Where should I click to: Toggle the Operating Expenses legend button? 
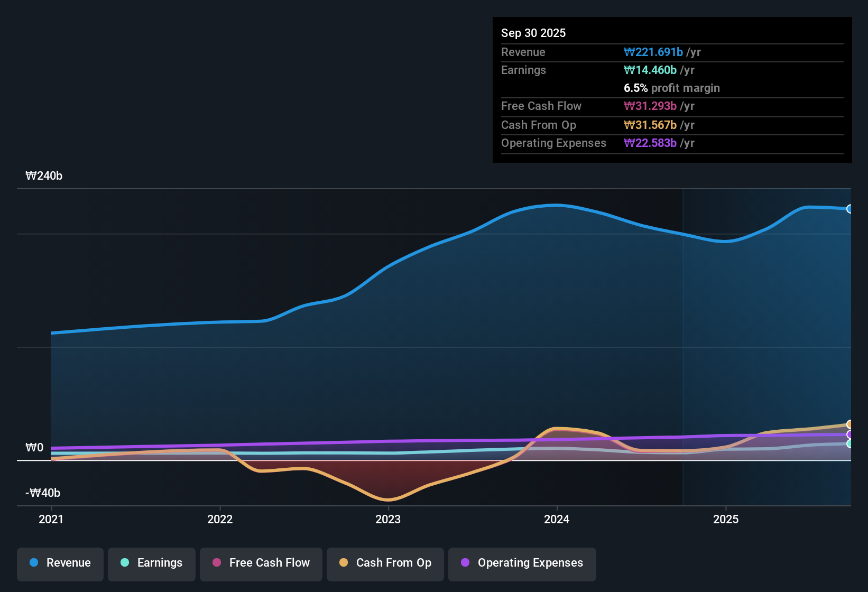pos(522,563)
